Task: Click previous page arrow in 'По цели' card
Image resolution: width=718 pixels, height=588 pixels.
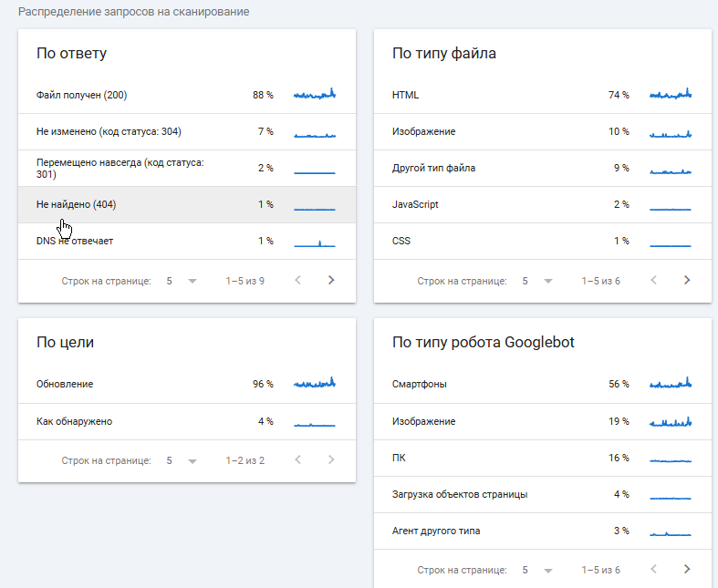Action: 297,460
